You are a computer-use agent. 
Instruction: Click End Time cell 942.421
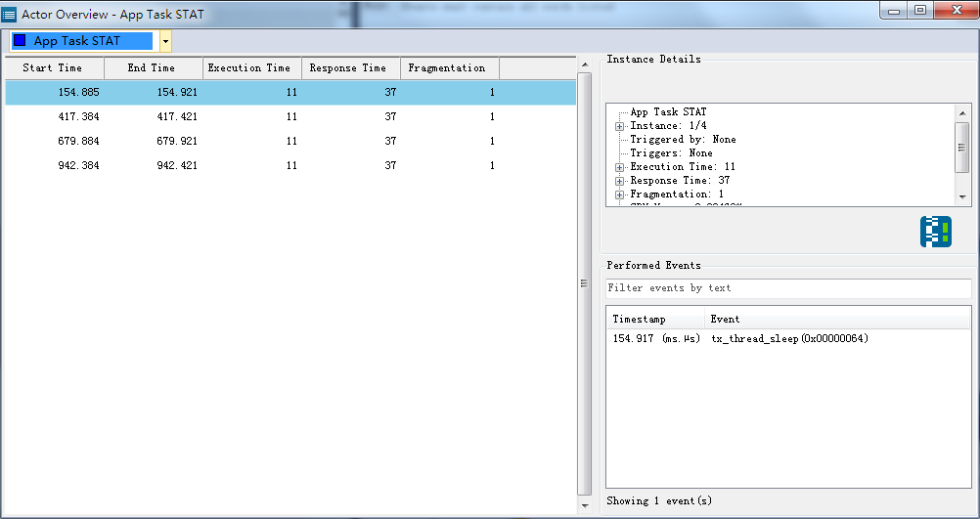click(177, 165)
